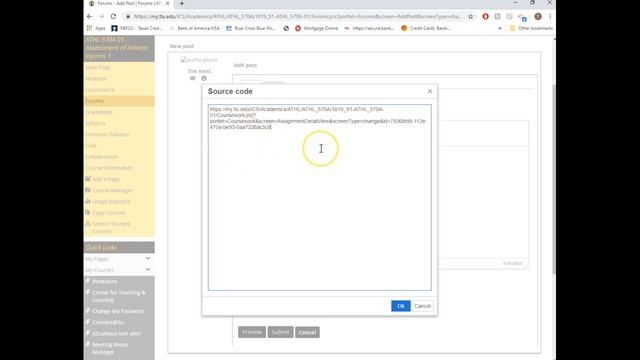The image size is (640, 360).
Task: Open the Gradebook sidebar item
Action: tap(98, 112)
